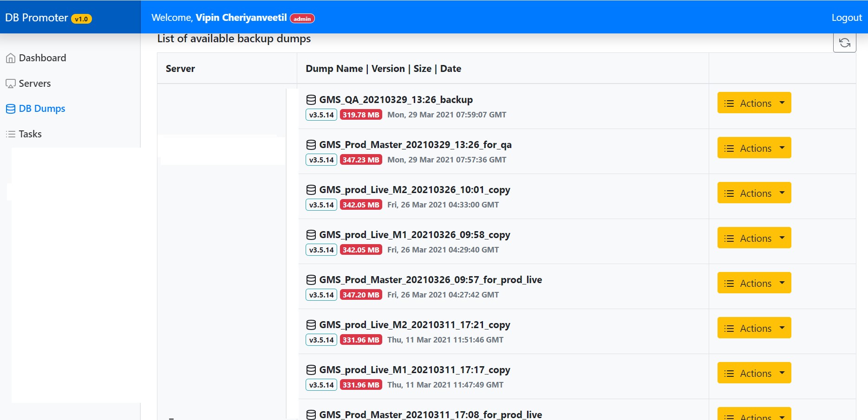The height and width of the screenshot is (420, 868).
Task: Click database icon beside GMS_Prod_Master_20210329_13:26_for_qa
Action: pyautogui.click(x=311, y=145)
